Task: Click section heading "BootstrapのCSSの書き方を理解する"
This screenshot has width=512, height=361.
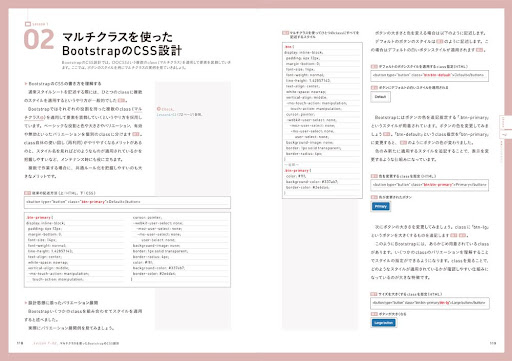Action: (63, 84)
